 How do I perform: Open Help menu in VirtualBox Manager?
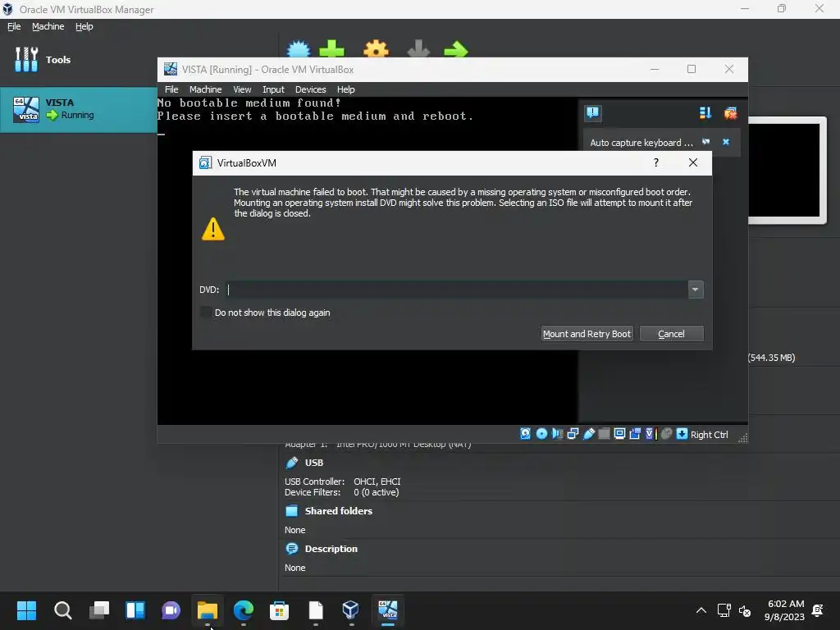(84, 26)
